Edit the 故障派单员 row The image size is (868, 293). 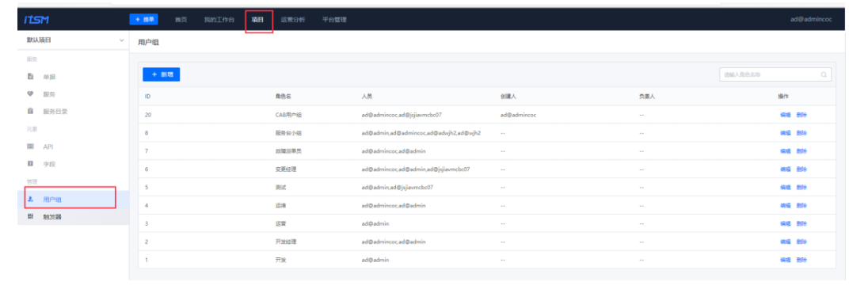pos(785,150)
